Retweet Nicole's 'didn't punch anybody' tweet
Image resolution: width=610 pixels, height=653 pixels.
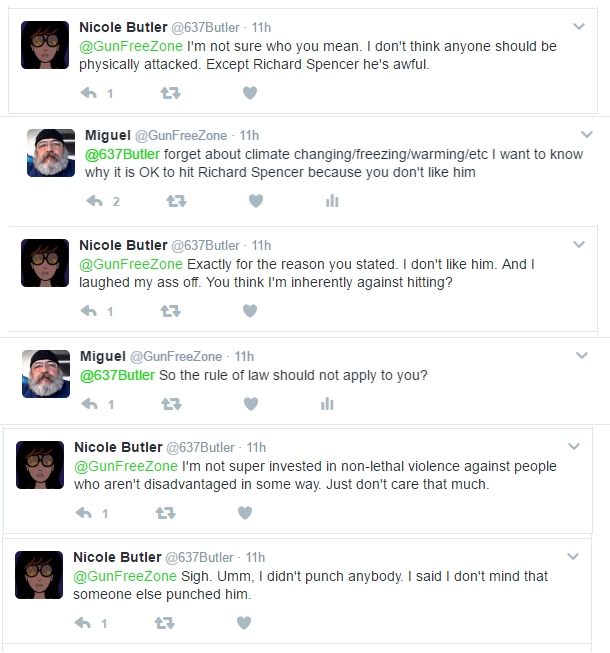[164, 623]
